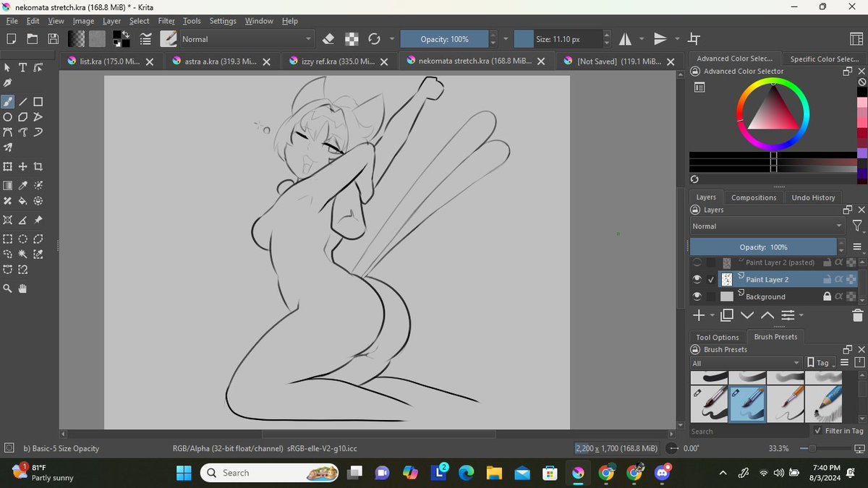
Task: Switch to the Compositions tab
Action: [x=754, y=197]
